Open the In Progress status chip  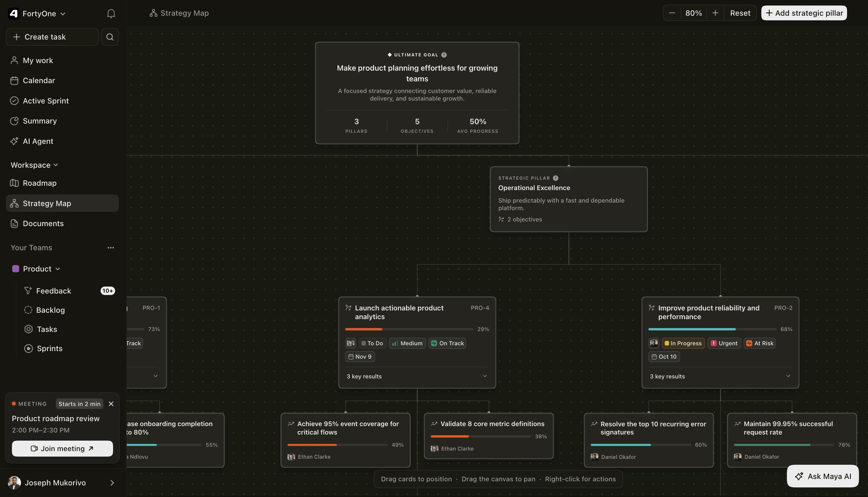coord(683,343)
